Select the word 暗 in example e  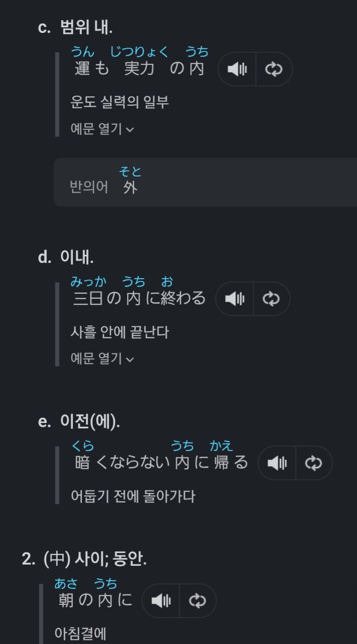[82, 462]
